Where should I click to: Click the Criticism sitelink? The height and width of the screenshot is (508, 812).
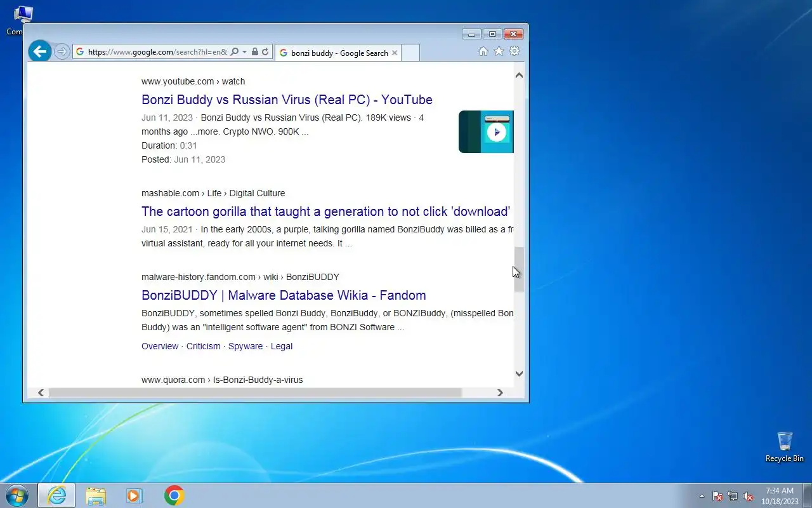(x=204, y=346)
